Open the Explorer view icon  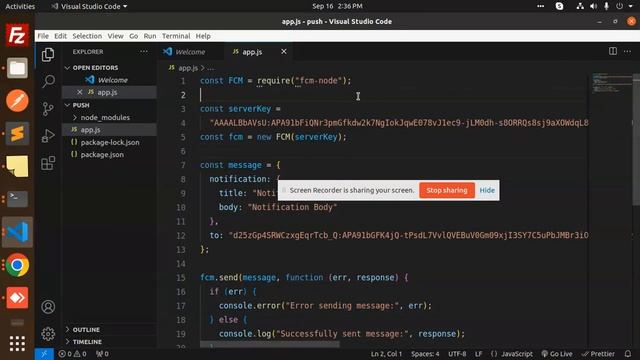pyautogui.click(x=48, y=55)
